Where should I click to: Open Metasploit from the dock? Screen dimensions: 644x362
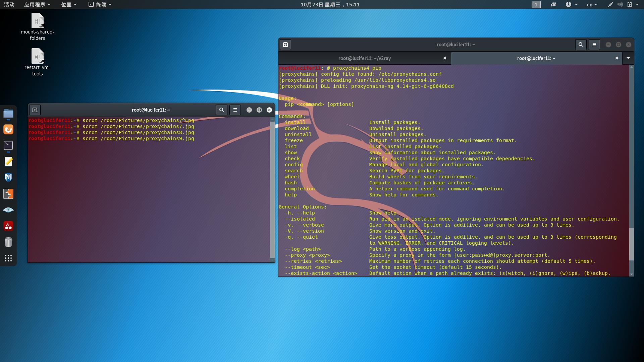tap(8, 177)
